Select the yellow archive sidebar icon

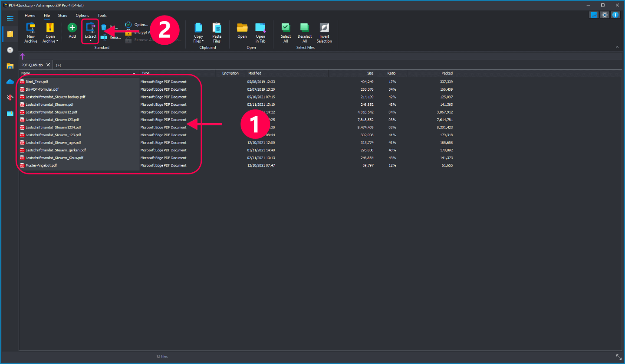pyautogui.click(x=10, y=34)
